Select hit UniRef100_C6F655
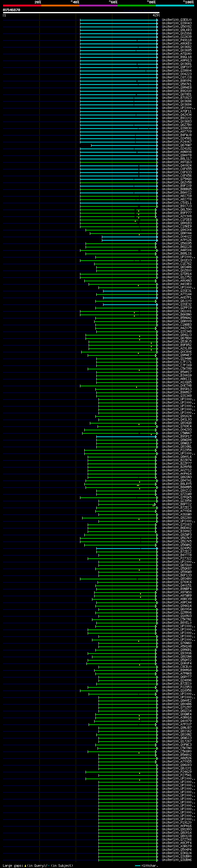The width and height of the screenshot is (197, 868). [176, 169]
